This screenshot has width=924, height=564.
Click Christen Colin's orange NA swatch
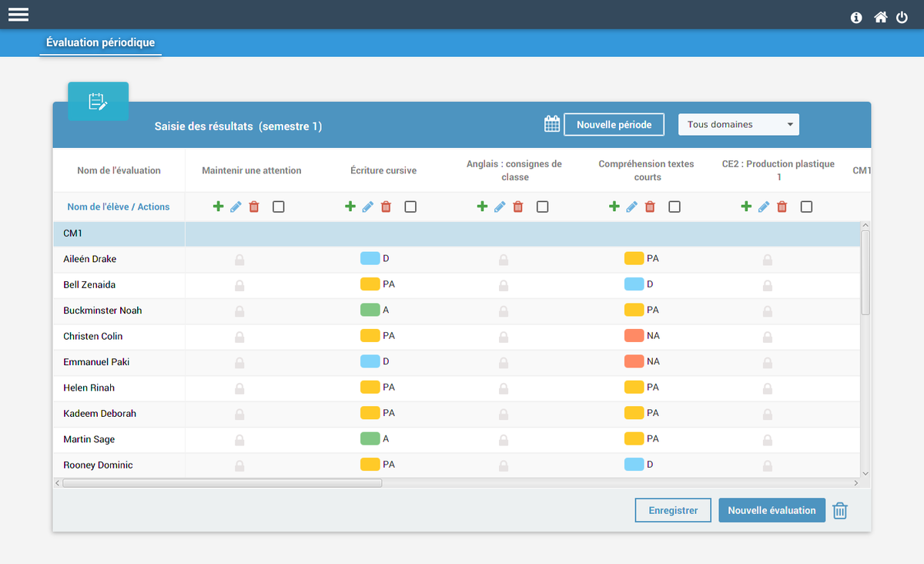634,336
